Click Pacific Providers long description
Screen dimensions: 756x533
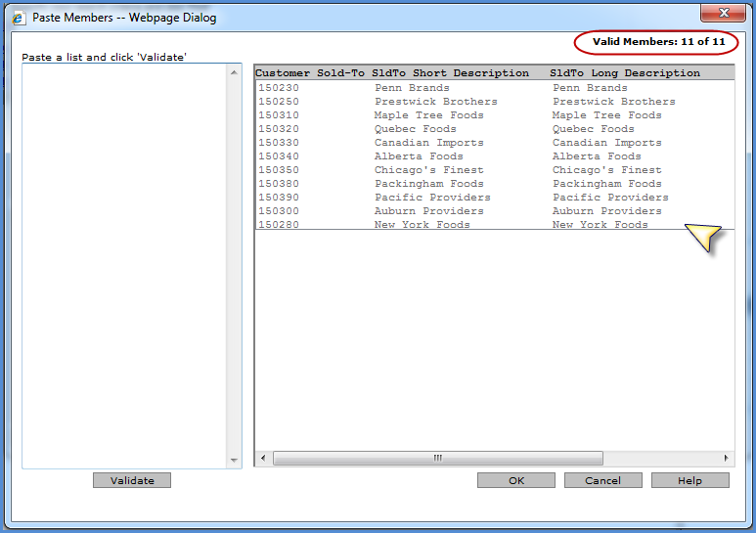610,198
